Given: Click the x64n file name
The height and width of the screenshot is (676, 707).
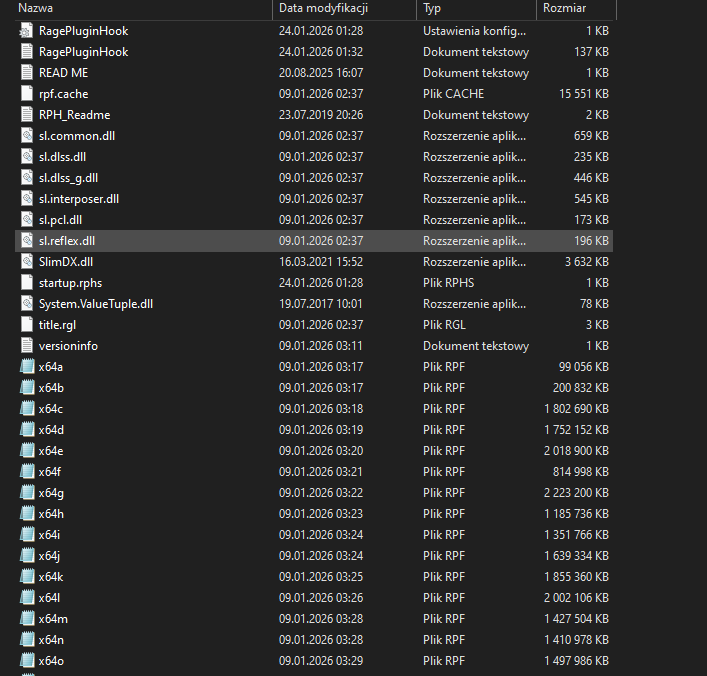Looking at the screenshot, I should [x=51, y=640].
